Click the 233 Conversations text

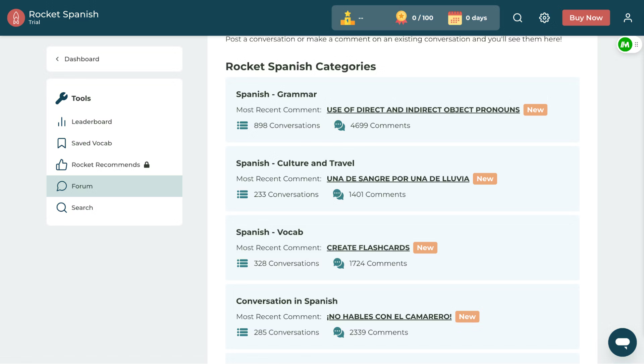tap(286, 194)
